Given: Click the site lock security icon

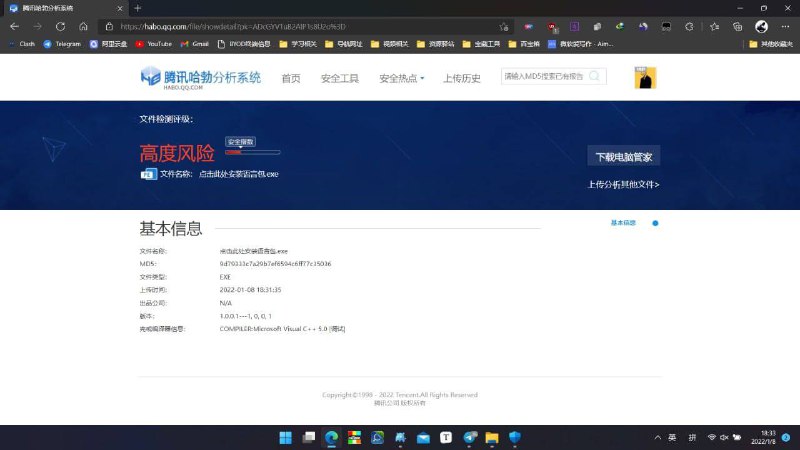Looking at the screenshot, I should (x=109, y=27).
